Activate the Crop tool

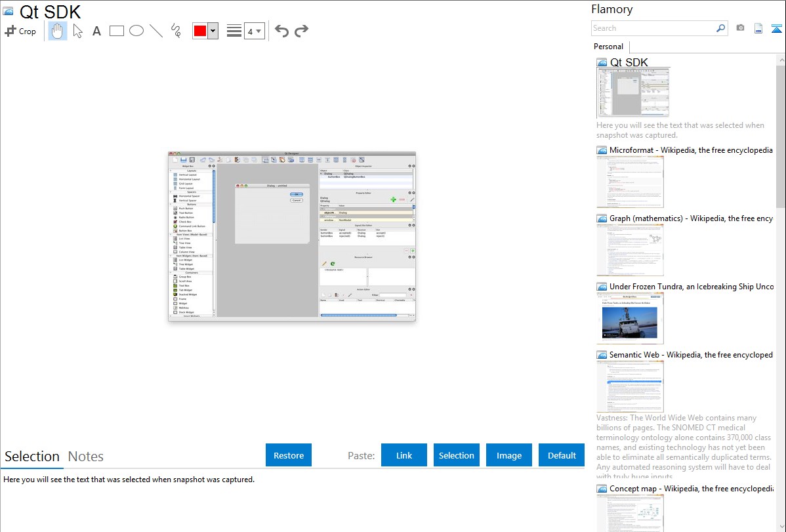point(20,31)
